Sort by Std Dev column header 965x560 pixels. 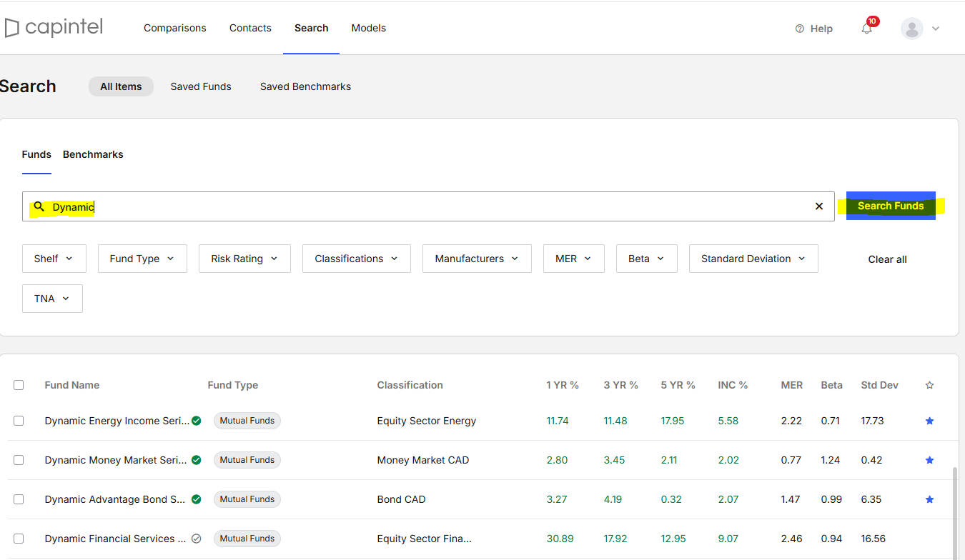[879, 385]
